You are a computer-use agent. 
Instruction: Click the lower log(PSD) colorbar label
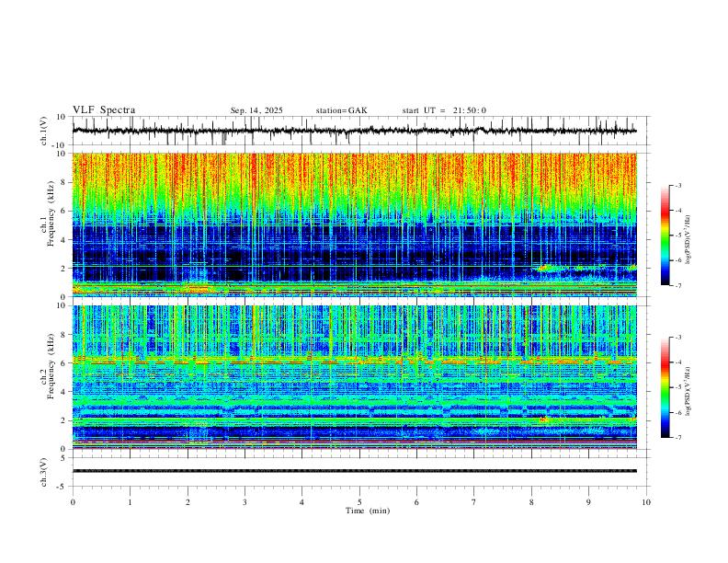[x=688, y=391]
